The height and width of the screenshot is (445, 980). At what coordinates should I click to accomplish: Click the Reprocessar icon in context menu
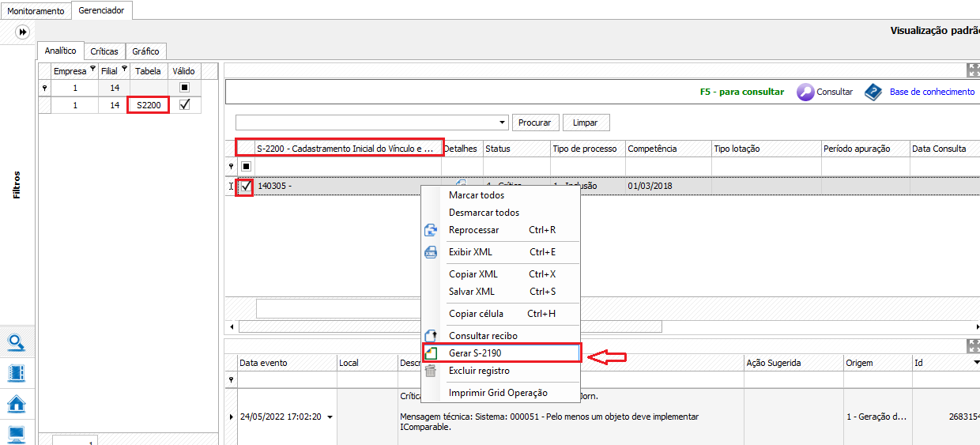point(431,230)
